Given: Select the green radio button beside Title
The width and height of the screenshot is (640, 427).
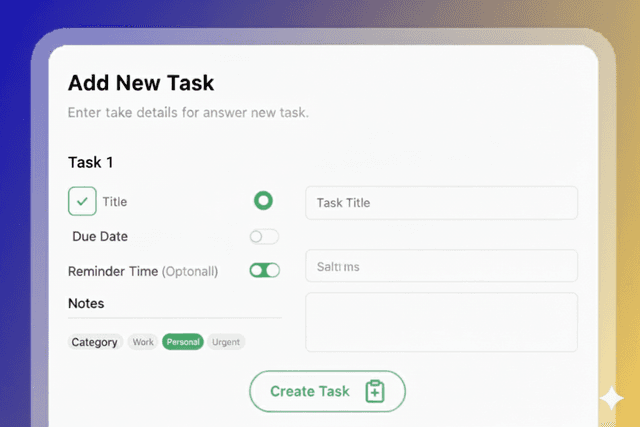Looking at the screenshot, I should point(263,201).
